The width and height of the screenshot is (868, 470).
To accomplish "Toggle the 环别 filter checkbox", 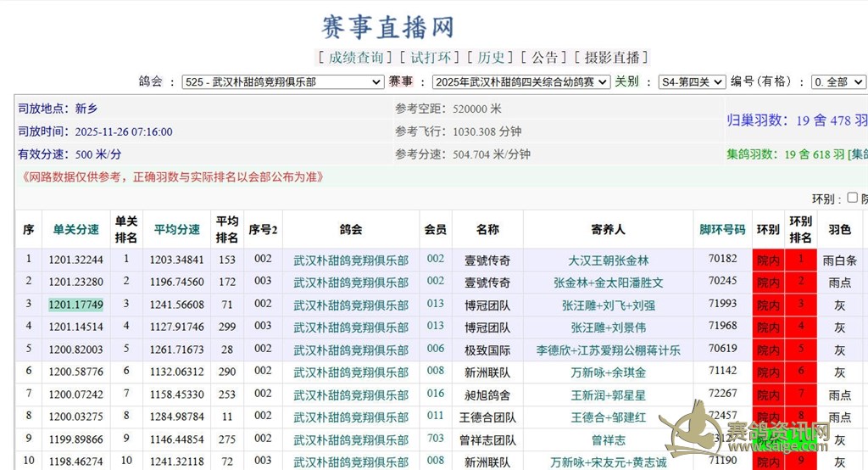I will [852, 198].
